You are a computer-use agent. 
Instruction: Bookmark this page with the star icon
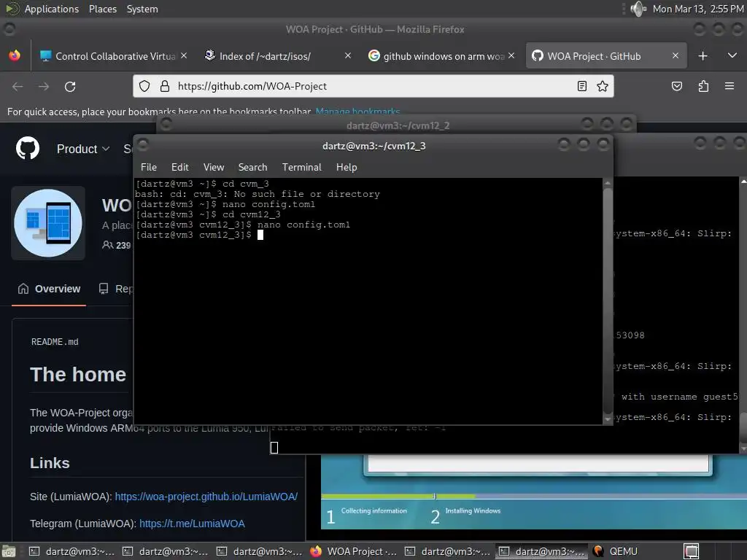(603, 86)
